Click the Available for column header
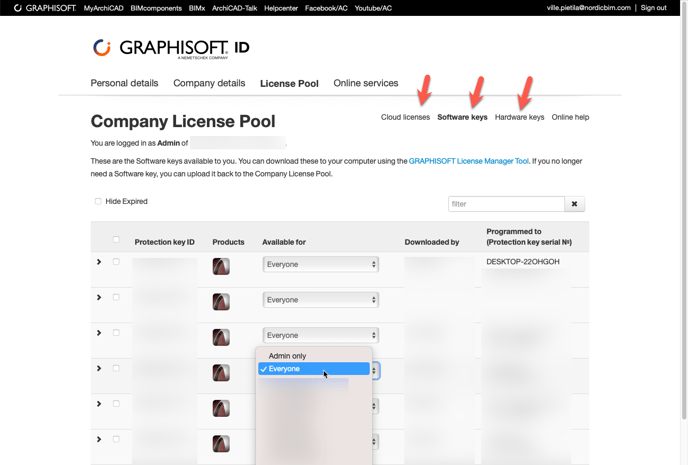Image resolution: width=688 pixels, height=465 pixels. point(284,242)
